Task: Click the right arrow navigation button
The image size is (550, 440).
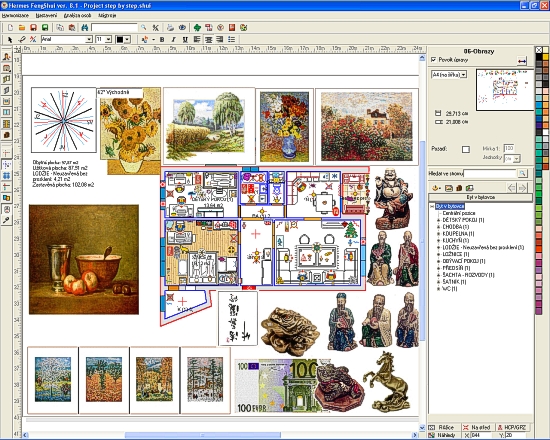Action: (523, 188)
